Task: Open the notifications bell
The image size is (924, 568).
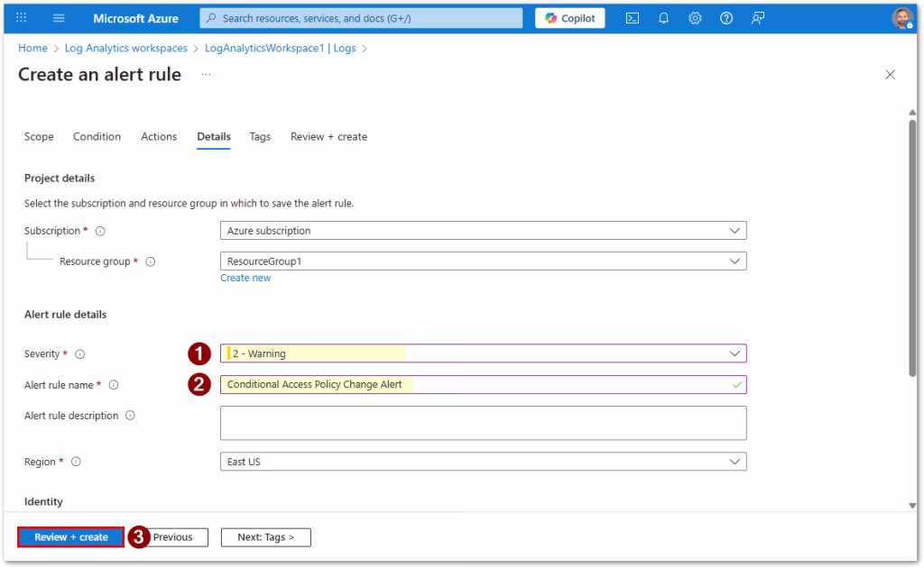Action: (664, 18)
